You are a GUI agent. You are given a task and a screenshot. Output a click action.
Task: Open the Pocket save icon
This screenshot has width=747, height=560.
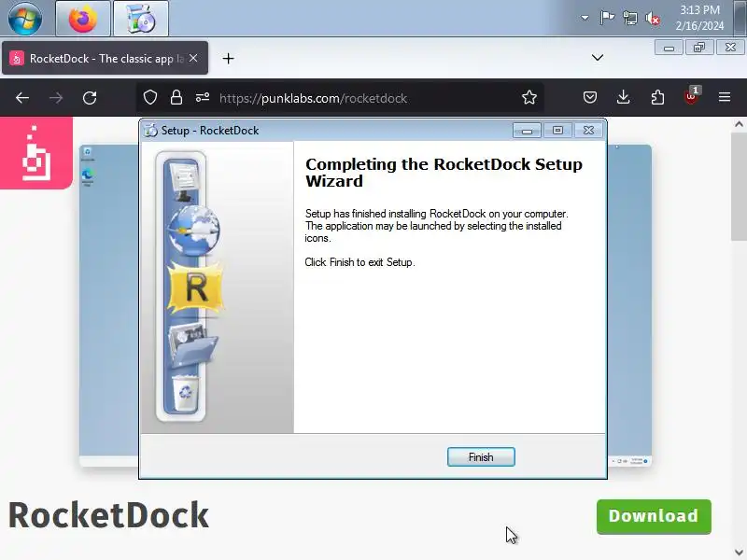590,98
